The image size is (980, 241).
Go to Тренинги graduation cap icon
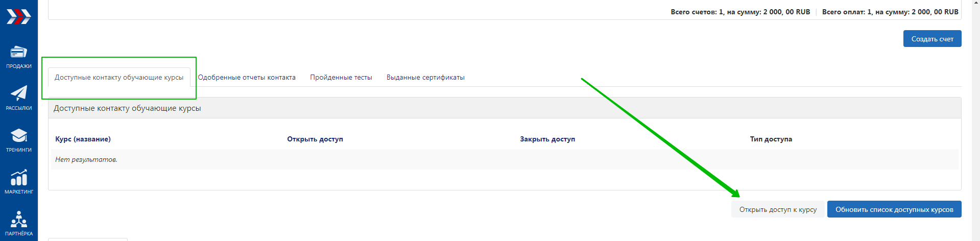pos(19,136)
